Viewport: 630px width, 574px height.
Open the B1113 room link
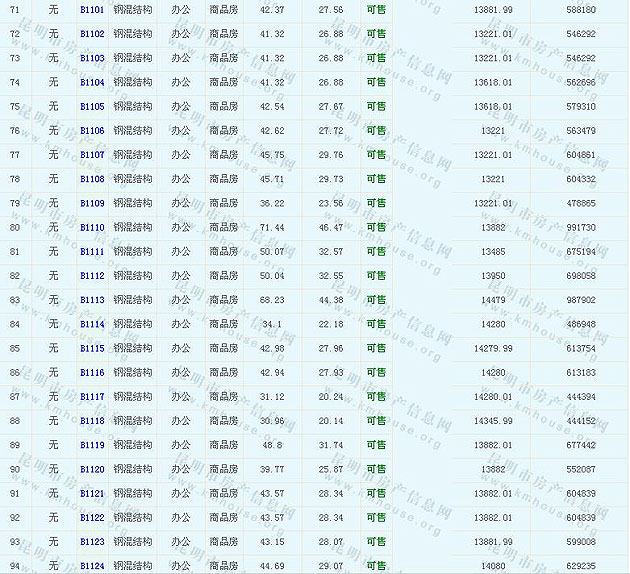(92, 300)
